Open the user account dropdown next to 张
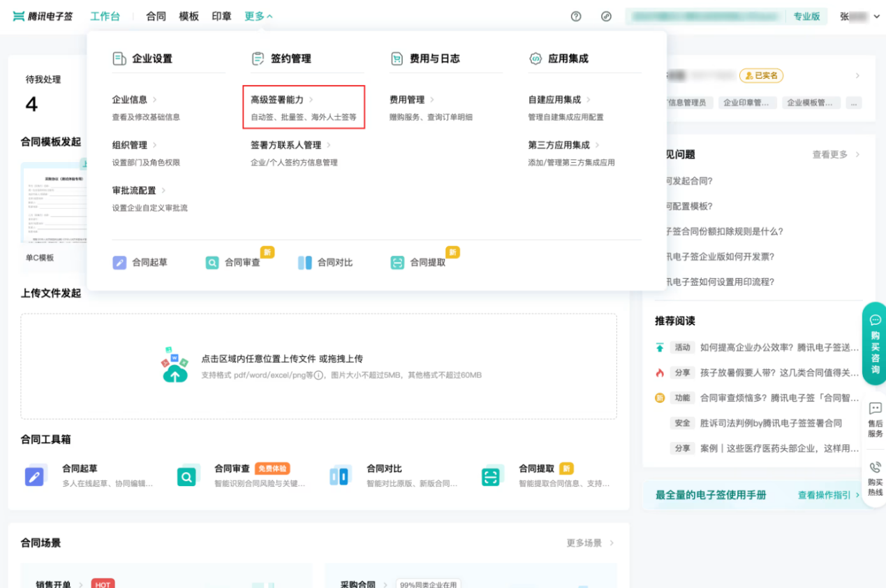The height and width of the screenshot is (588, 886). [x=876, y=16]
